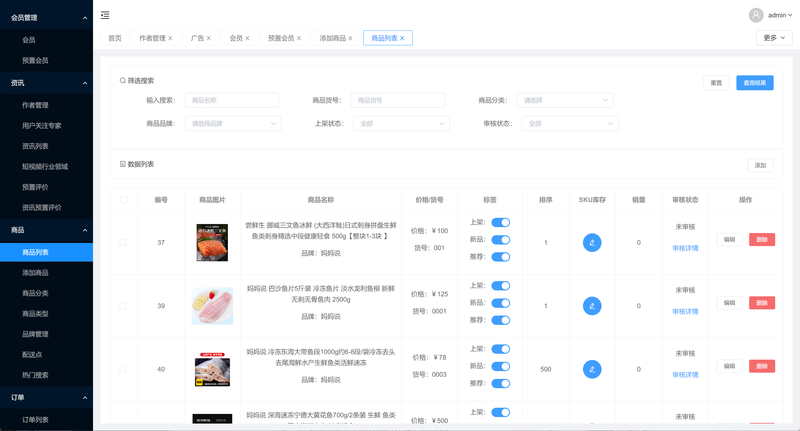Open the admin account dropdown arrow
The width and height of the screenshot is (800, 431).
[x=790, y=15]
